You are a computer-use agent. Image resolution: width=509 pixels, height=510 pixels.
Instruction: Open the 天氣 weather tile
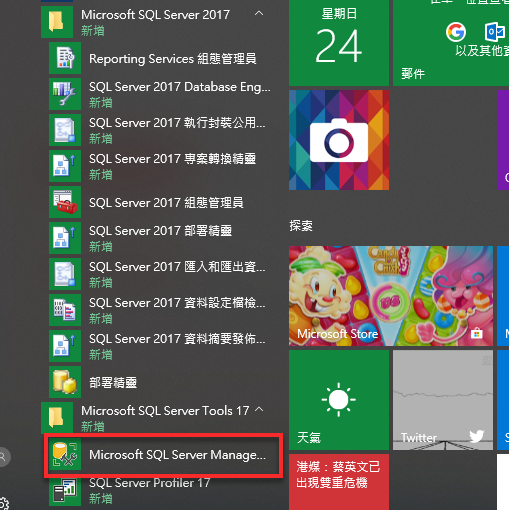coord(339,400)
